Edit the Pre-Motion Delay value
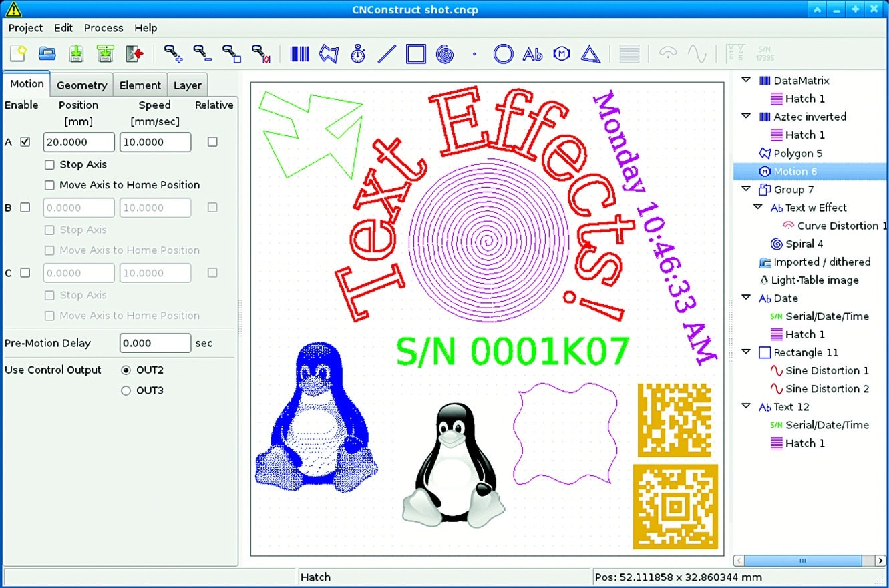 click(x=155, y=342)
